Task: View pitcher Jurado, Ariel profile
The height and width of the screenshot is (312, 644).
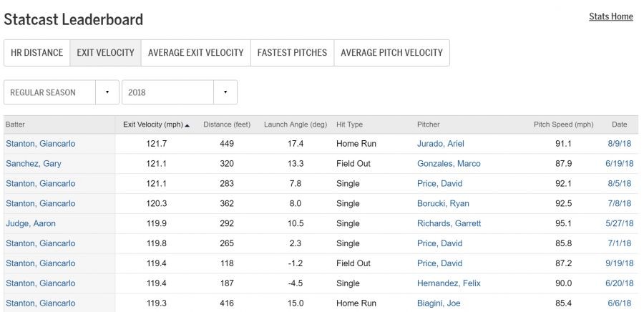Action: click(x=441, y=144)
